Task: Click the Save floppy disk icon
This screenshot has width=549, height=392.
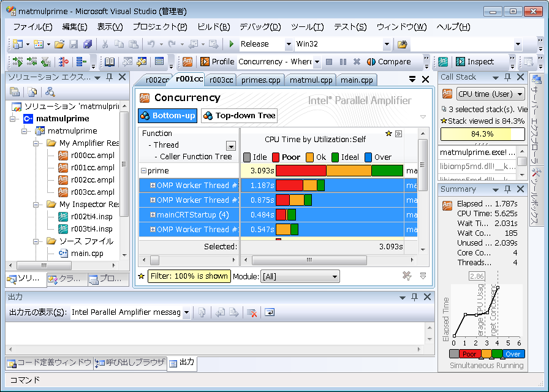Action: pyautogui.click(x=74, y=44)
